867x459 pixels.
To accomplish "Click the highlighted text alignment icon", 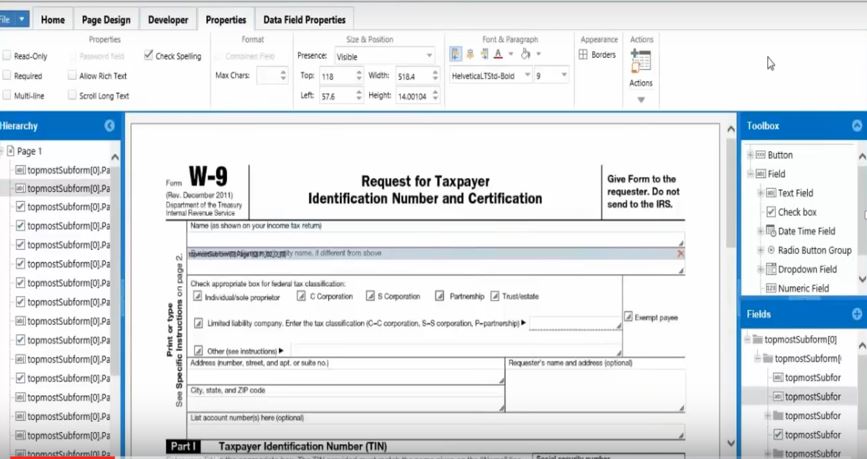I will 456,54.
